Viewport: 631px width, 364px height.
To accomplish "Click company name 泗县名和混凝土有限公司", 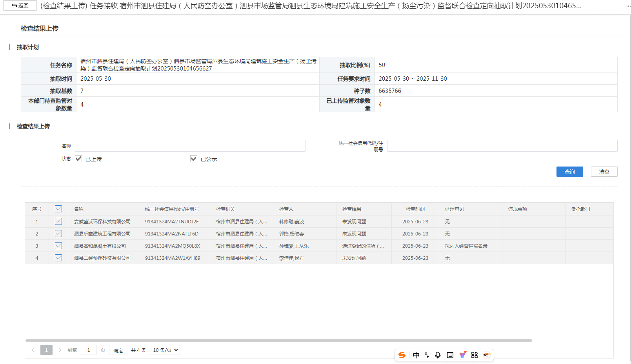I will (x=100, y=246).
